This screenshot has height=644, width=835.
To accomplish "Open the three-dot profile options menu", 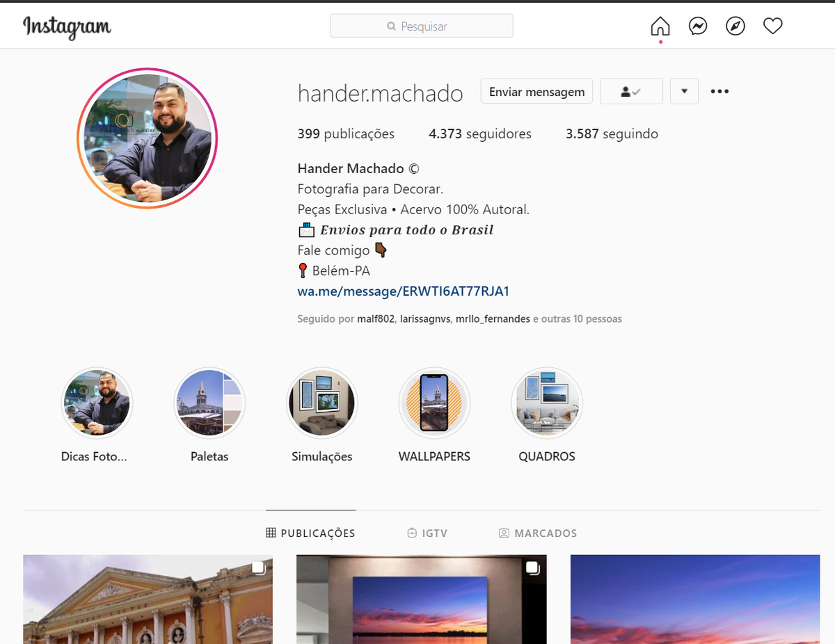I will click(719, 91).
